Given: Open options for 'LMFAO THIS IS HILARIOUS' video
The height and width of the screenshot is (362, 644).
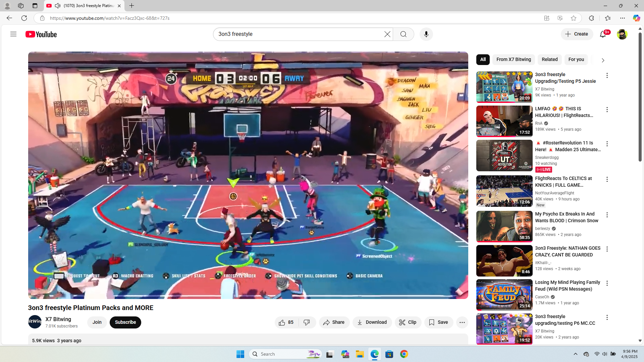Looking at the screenshot, I should 607,110.
